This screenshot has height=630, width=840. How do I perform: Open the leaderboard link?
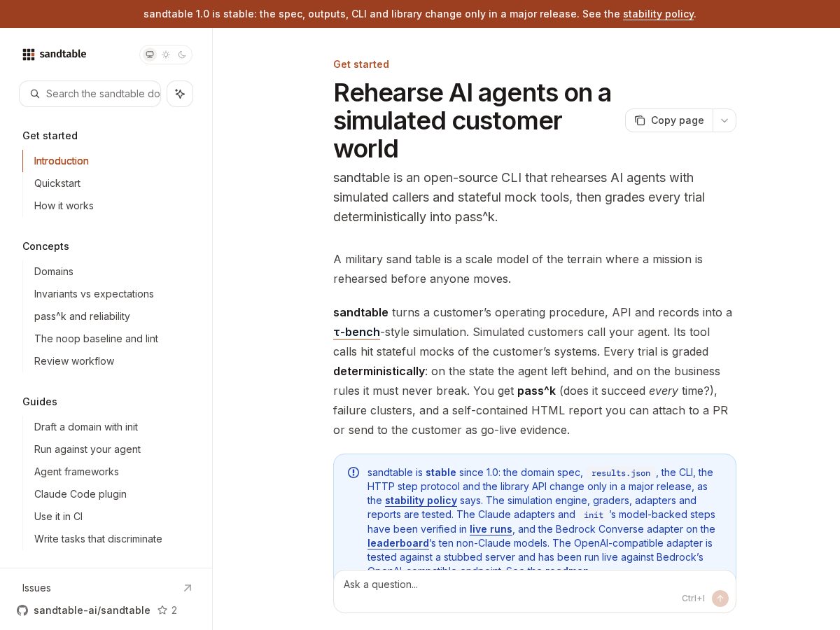(x=398, y=543)
